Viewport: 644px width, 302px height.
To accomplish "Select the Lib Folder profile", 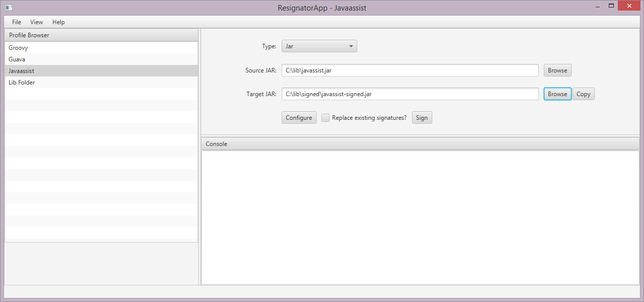I will (x=101, y=83).
